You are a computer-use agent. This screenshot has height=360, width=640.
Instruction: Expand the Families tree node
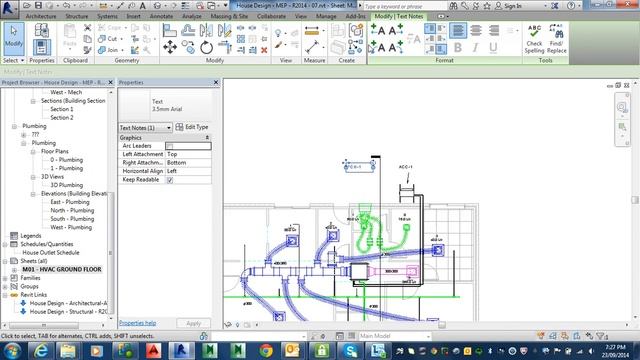click(5, 278)
